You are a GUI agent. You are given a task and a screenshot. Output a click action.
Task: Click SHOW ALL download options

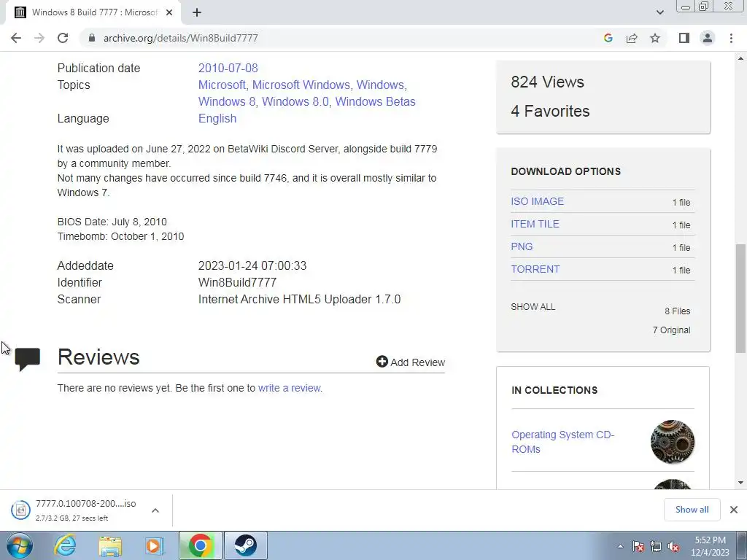coord(533,307)
